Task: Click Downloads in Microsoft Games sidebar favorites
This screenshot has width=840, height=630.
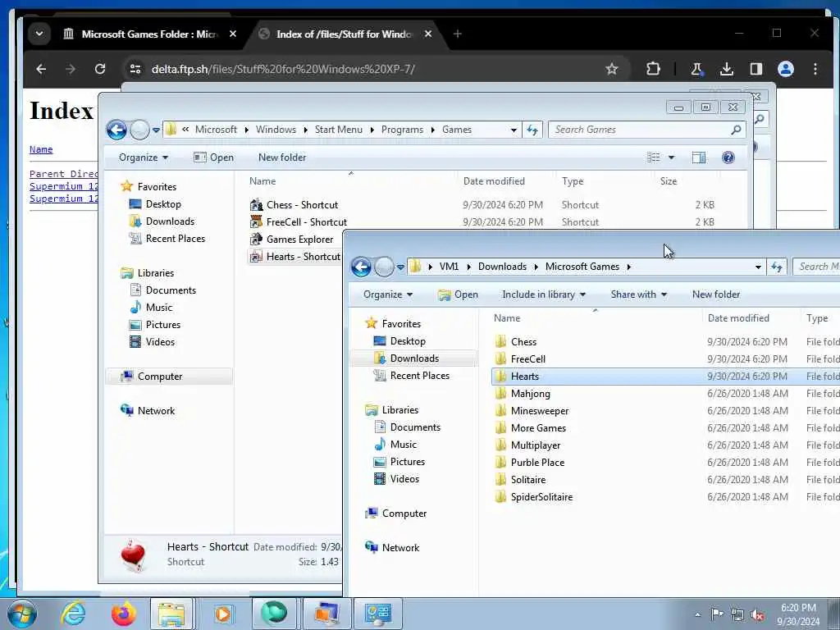Action: click(x=413, y=358)
